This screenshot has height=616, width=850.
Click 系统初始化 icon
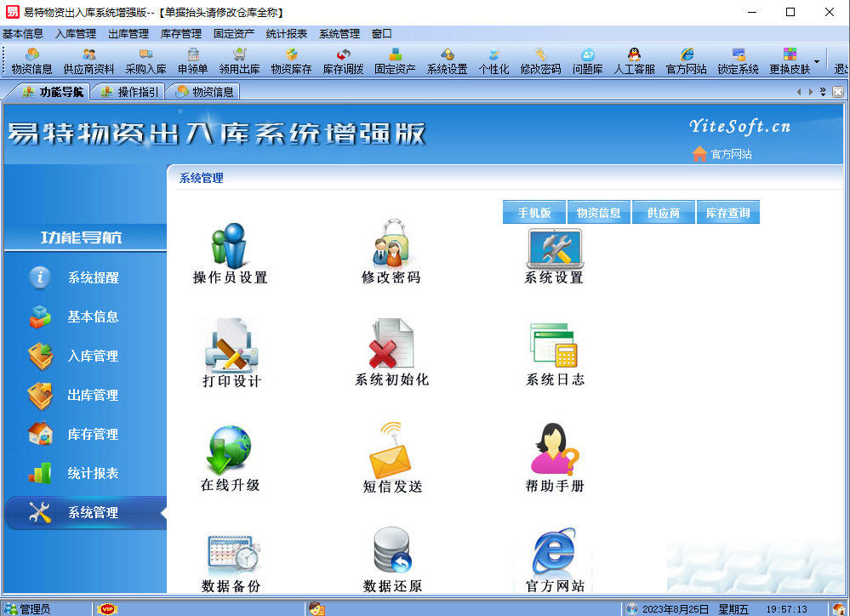(391, 352)
